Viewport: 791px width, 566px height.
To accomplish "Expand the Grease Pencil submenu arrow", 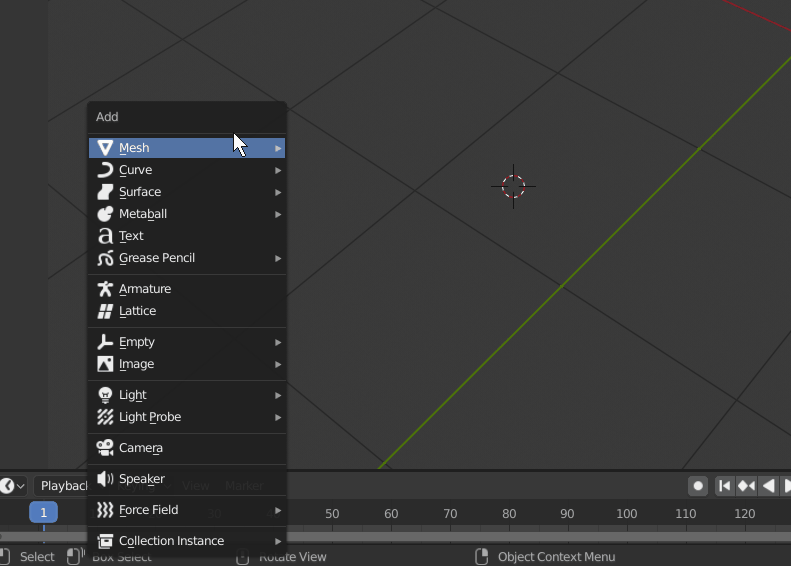I will tap(278, 259).
